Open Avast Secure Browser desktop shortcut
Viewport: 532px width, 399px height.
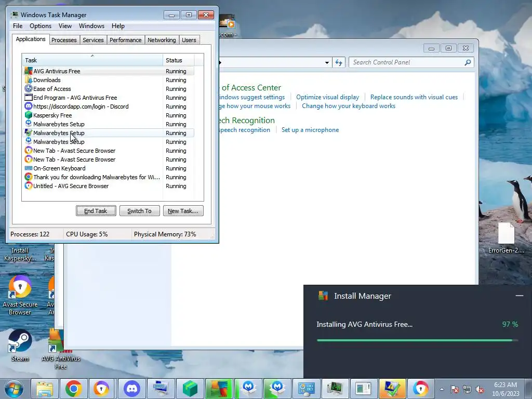pos(20,295)
